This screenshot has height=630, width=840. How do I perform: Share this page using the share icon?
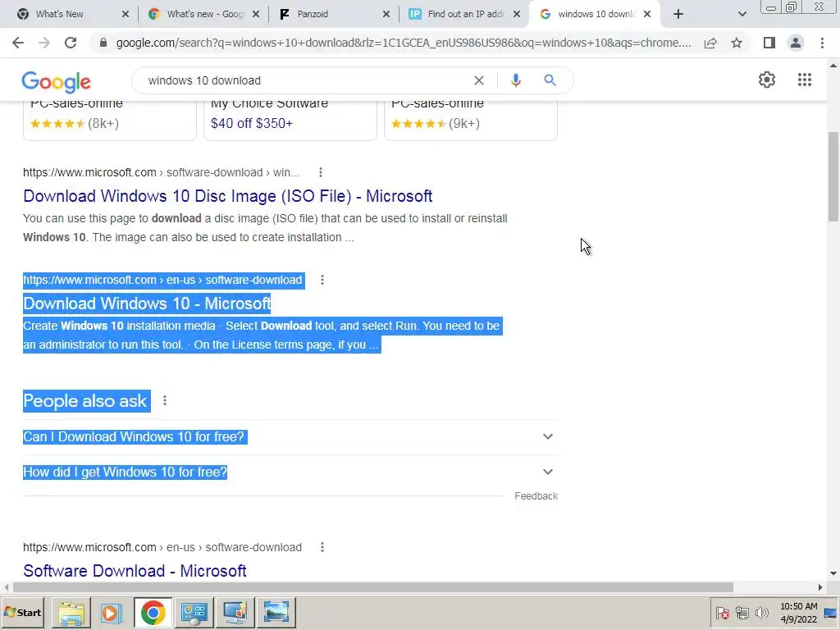click(x=710, y=43)
